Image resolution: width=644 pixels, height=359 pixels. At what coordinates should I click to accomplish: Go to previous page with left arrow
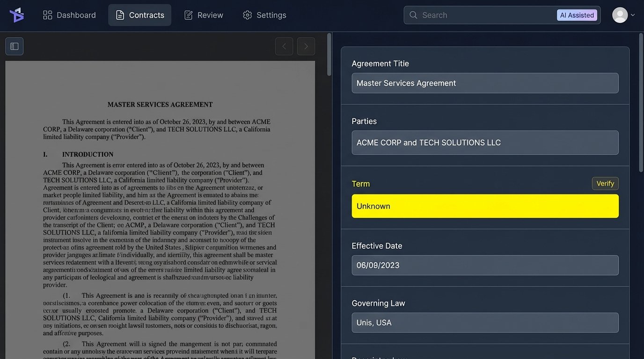click(x=284, y=46)
